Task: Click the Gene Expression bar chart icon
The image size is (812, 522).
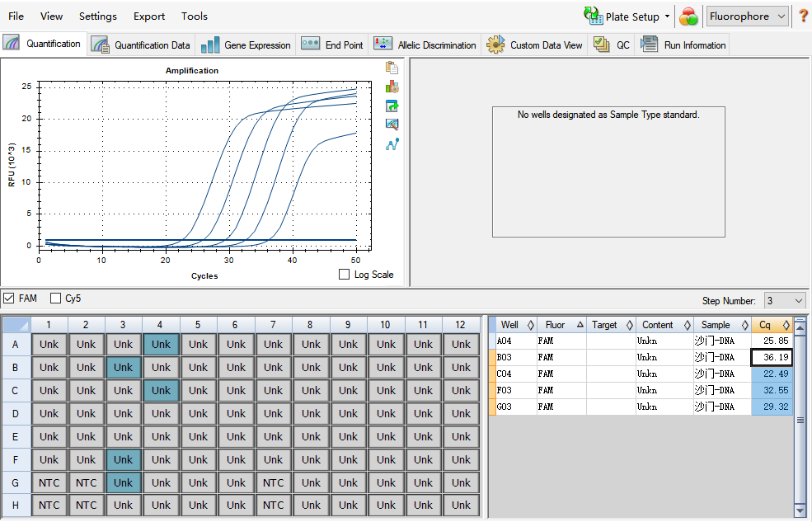Action: pyautogui.click(x=210, y=45)
